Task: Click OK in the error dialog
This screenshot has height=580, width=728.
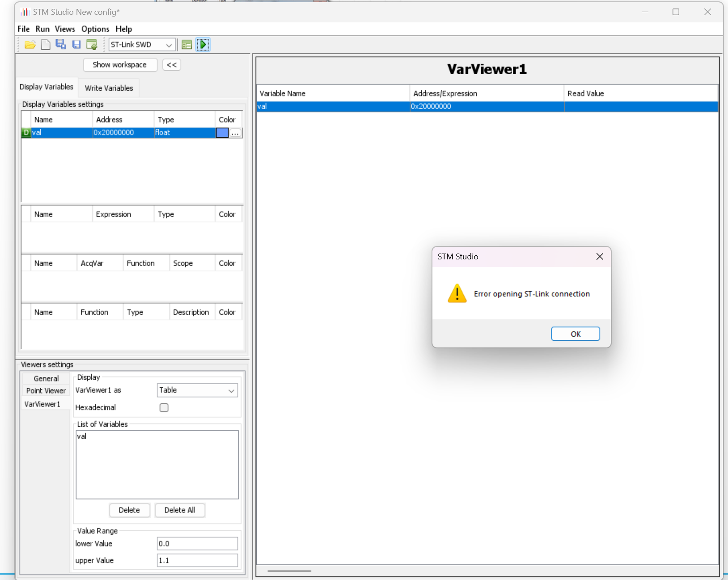Action: 575,334
